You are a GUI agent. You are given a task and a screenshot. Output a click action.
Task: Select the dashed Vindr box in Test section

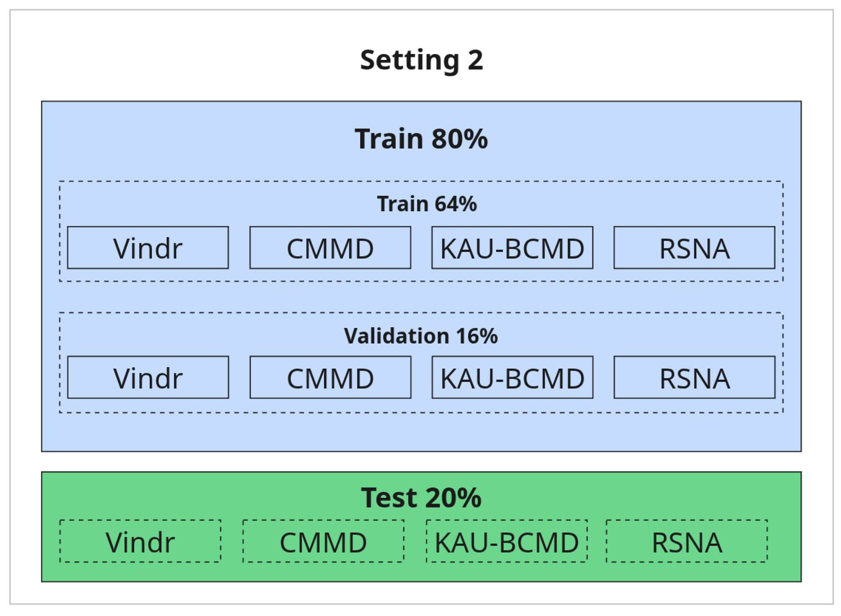coord(140,541)
